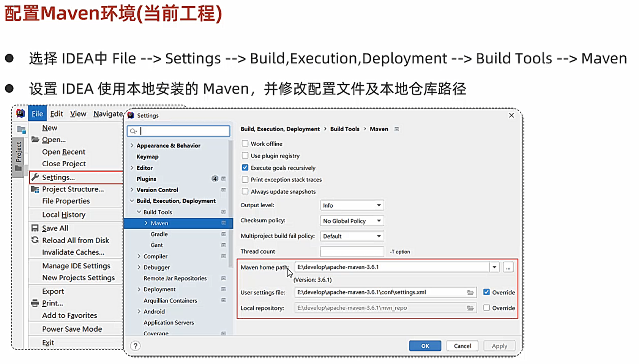Expand the Version Control tree node

tap(132, 189)
